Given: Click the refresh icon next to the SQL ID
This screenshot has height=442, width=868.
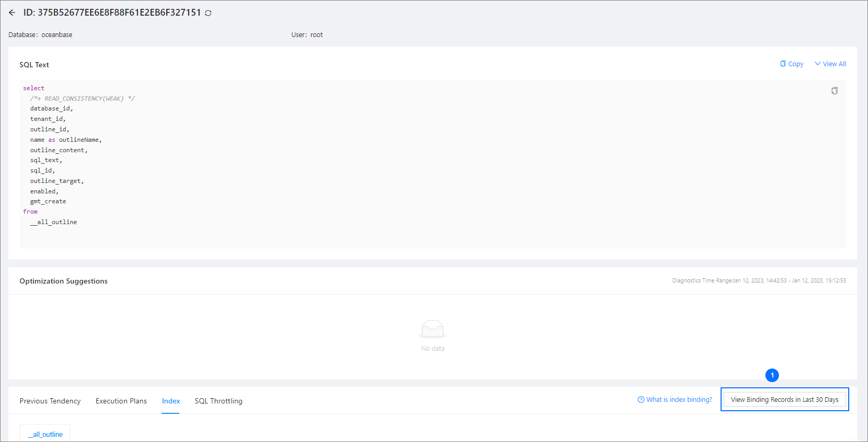Looking at the screenshot, I should click(208, 13).
